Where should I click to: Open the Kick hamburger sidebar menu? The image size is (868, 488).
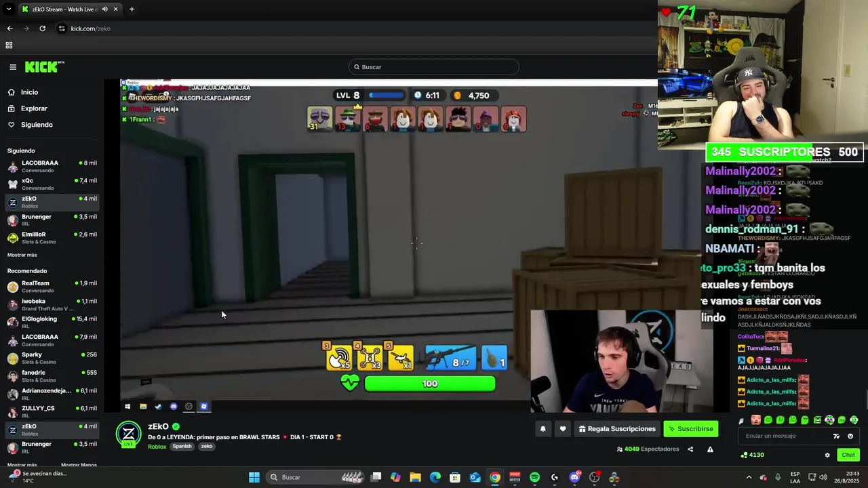pyautogui.click(x=13, y=67)
